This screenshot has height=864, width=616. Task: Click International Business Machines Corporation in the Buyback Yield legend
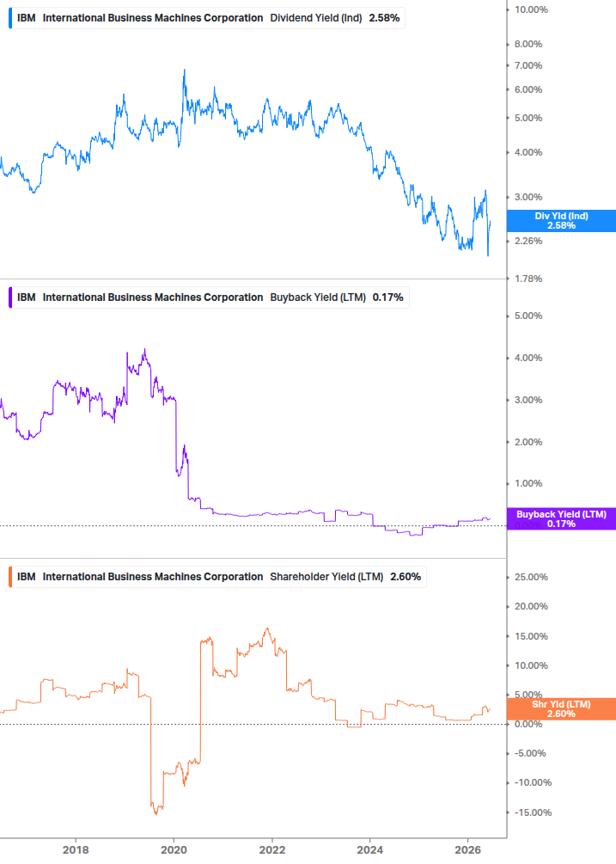click(x=153, y=297)
